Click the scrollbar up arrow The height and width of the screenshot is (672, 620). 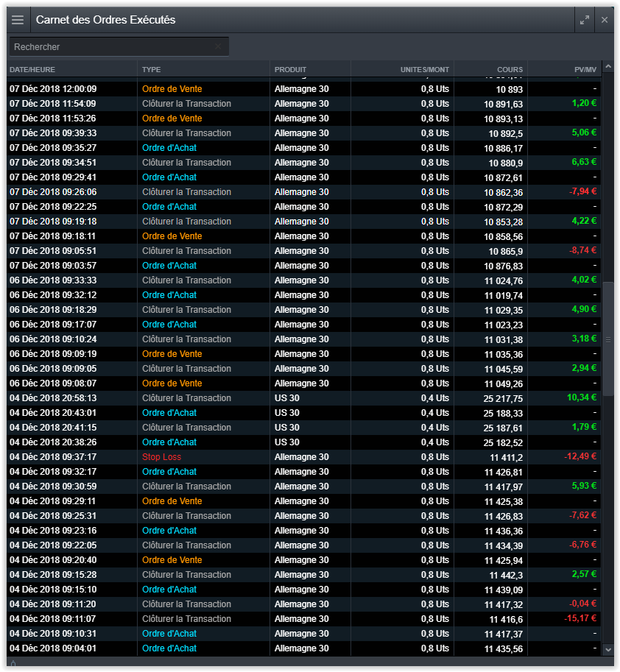click(608, 67)
